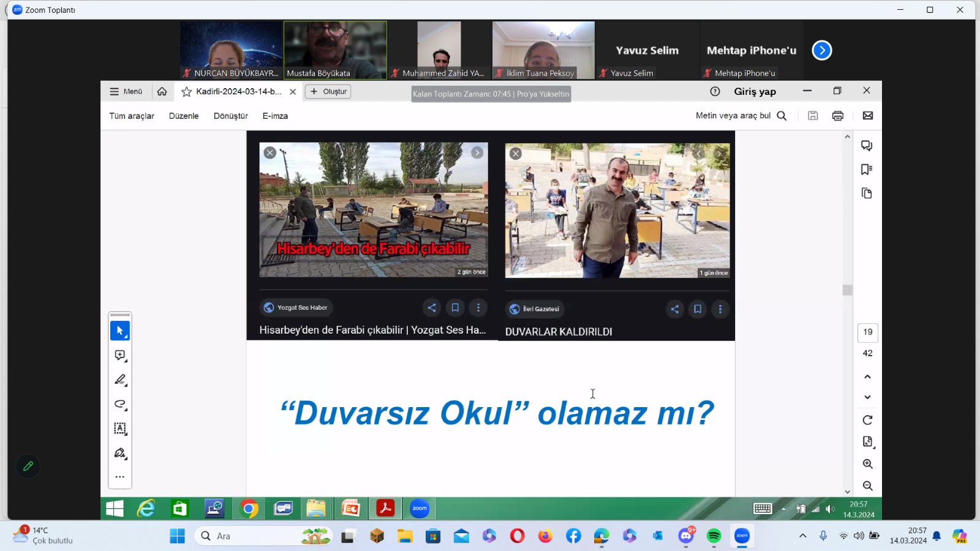The width and height of the screenshot is (980, 551).
Task: Open the Menü hamburger menu
Action: pyautogui.click(x=126, y=91)
